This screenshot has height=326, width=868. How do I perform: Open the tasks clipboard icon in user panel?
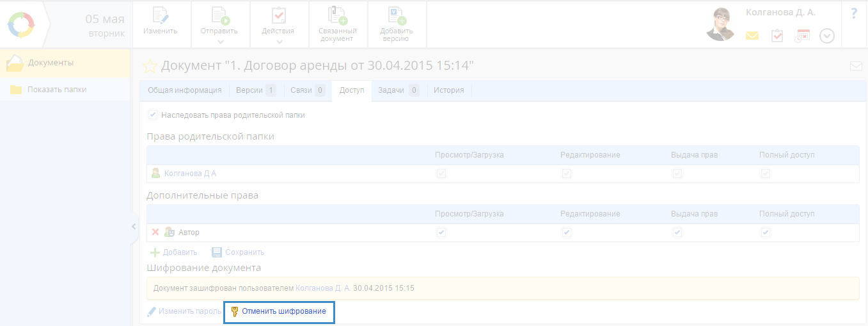(x=777, y=36)
